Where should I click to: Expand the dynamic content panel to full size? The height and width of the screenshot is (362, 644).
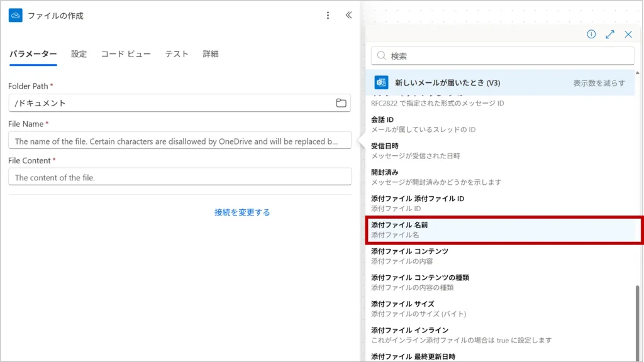tap(609, 35)
